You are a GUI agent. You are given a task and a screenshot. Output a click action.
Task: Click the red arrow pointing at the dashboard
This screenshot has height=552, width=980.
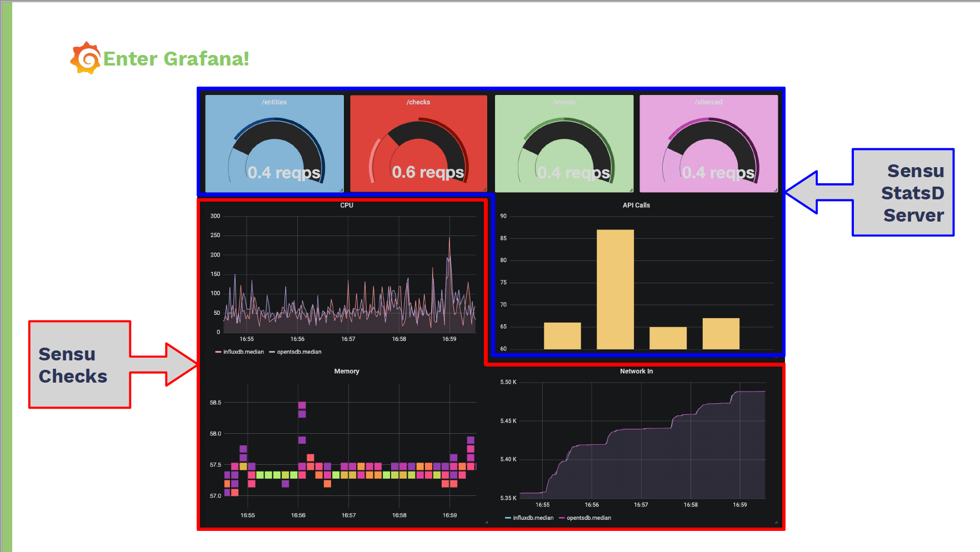pyautogui.click(x=167, y=364)
